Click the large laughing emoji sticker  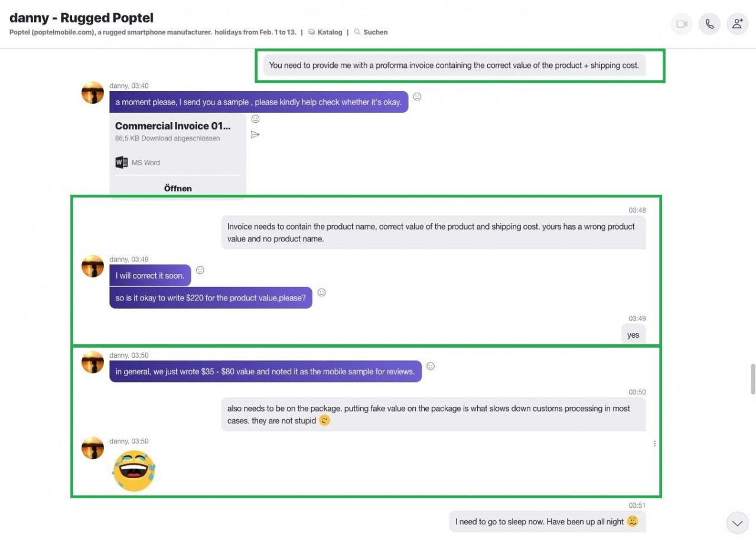tap(134, 471)
